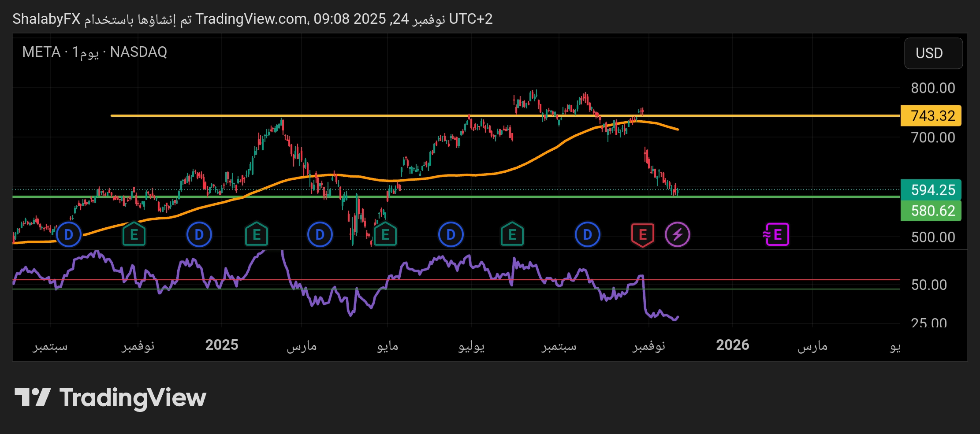The height and width of the screenshot is (434, 980).
Task: Click the 2026 label on time axis
Action: [x=732, y=345]
